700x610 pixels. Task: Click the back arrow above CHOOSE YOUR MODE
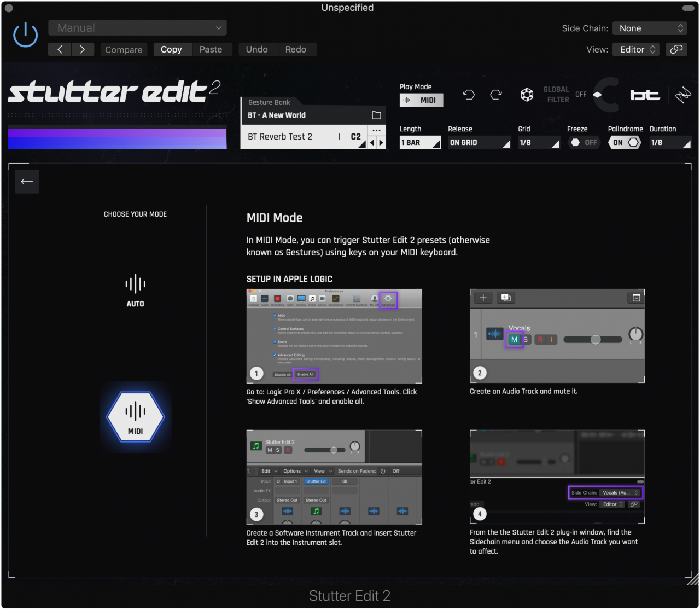26,181
